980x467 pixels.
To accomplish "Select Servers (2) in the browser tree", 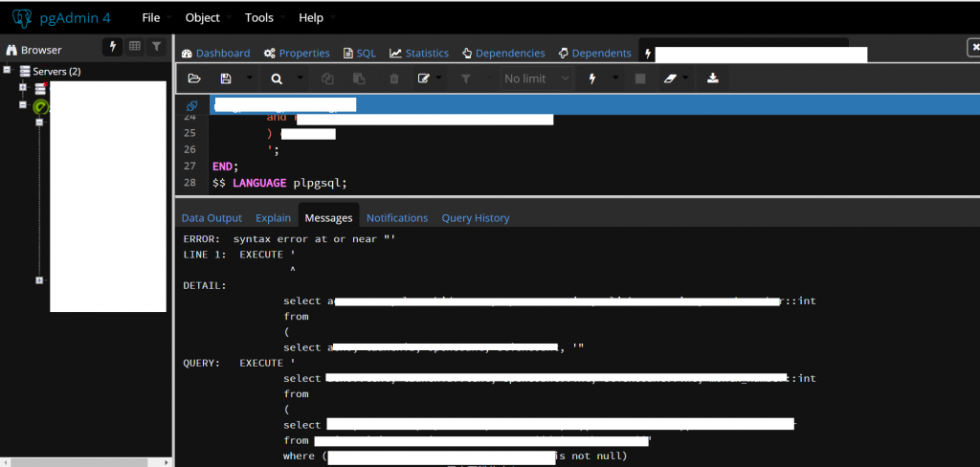I will (56, 71).
